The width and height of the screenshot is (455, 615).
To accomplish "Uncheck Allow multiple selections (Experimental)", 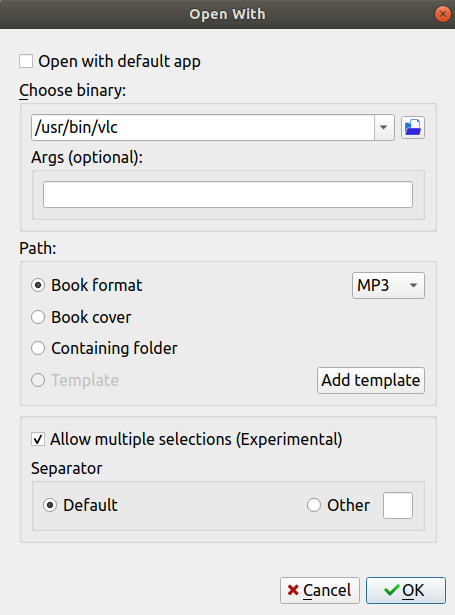I will tap(38, 439).
